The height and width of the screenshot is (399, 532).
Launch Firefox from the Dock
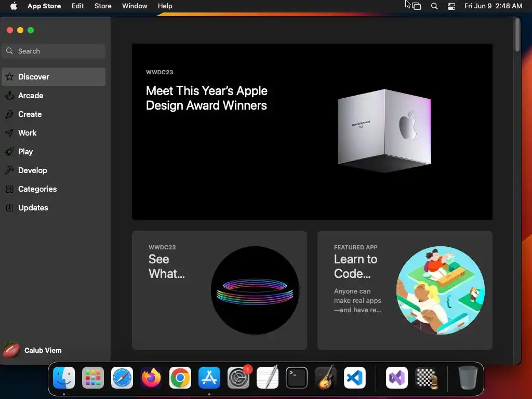[151, 377]
